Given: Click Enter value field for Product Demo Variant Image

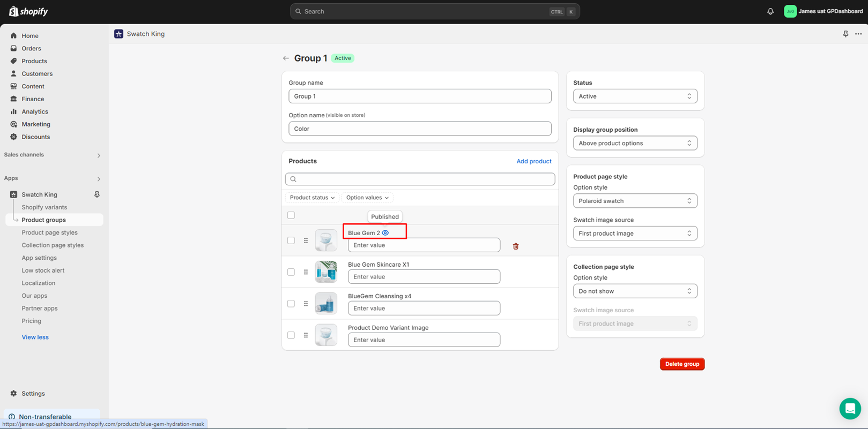Looking at the screenshot, I should [424, 340].
